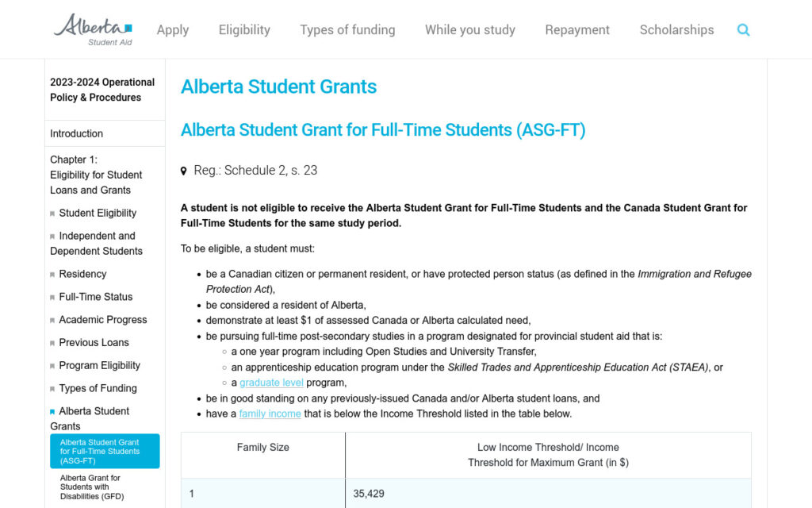This screenshot has height=508, width=812.
Task: Click the bookmark icon beside Residency
Action: point(52,275)
